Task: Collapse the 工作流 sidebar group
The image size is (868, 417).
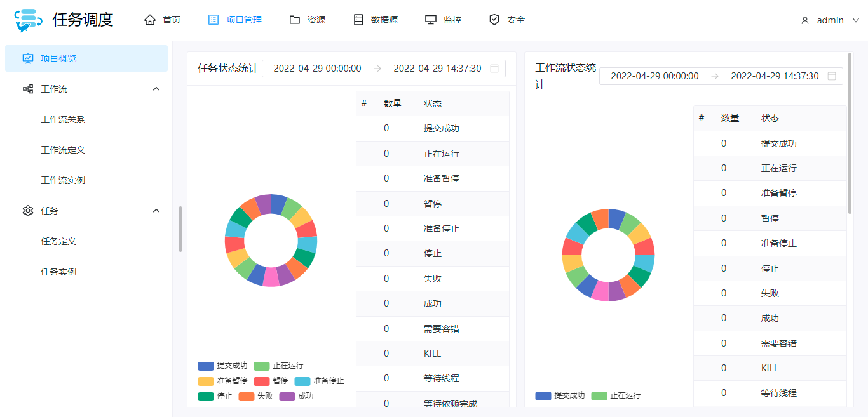Action: click(x=156, y=89)
